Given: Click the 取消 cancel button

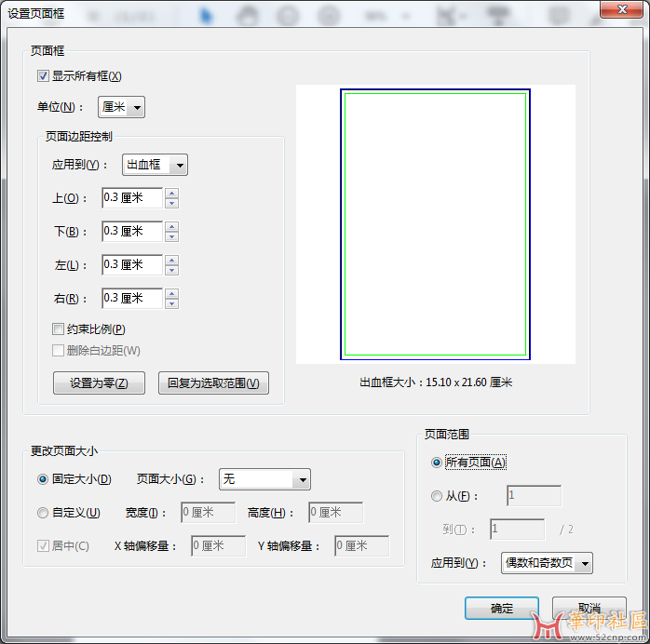Looking at the screenshot, I should coord(589,609).
